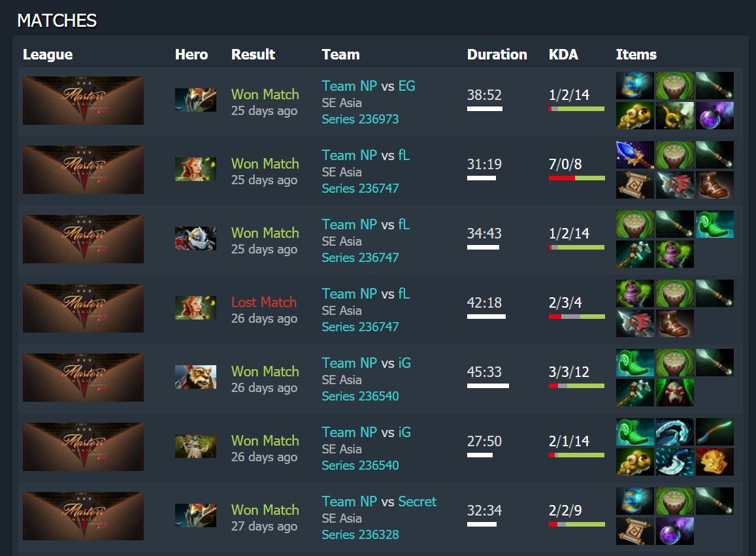Click the Tranquil Boots item in the 34:43 match

pyautogui.click(x=714, y=224)
